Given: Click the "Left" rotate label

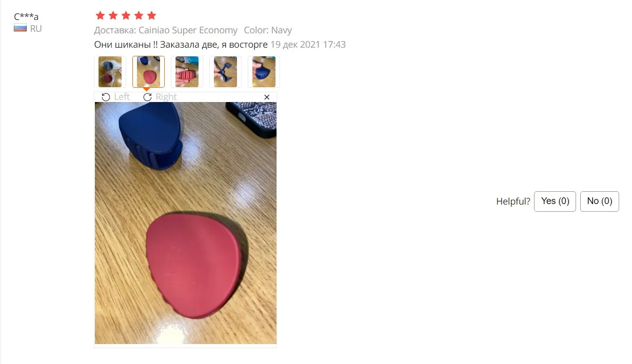Looking at the screenshot, I should 122,97.
